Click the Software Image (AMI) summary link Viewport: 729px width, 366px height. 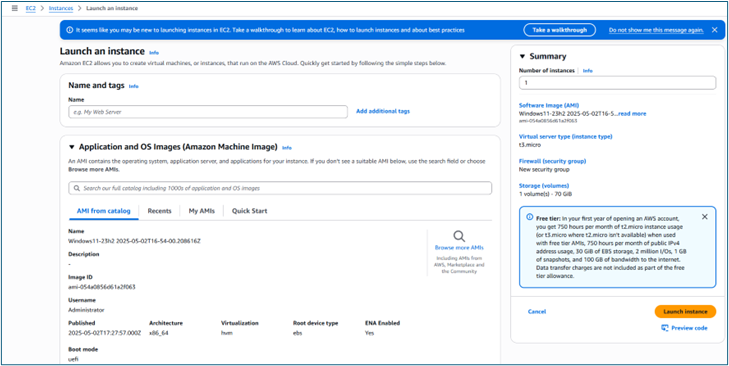(549, 106)
